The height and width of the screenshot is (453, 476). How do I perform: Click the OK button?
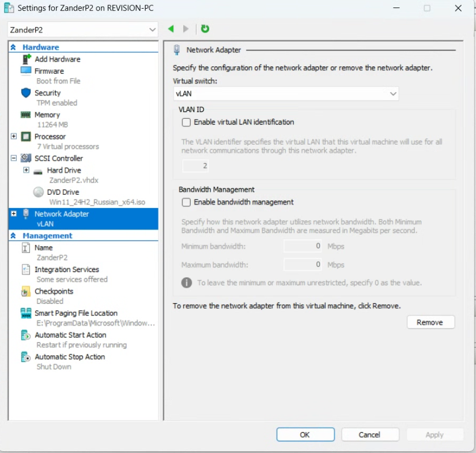(x=305, y=435)
